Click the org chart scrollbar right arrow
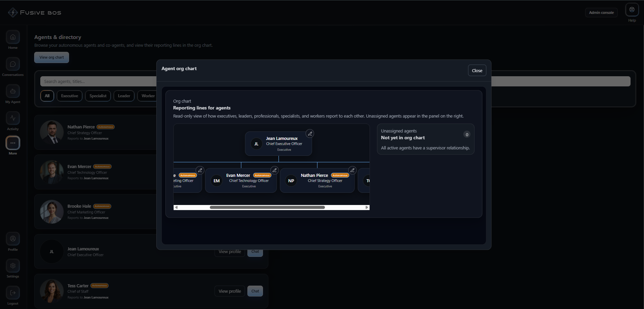Image resolution: width=644 pixels, height=309 pixels. click(x=367, y=207)
